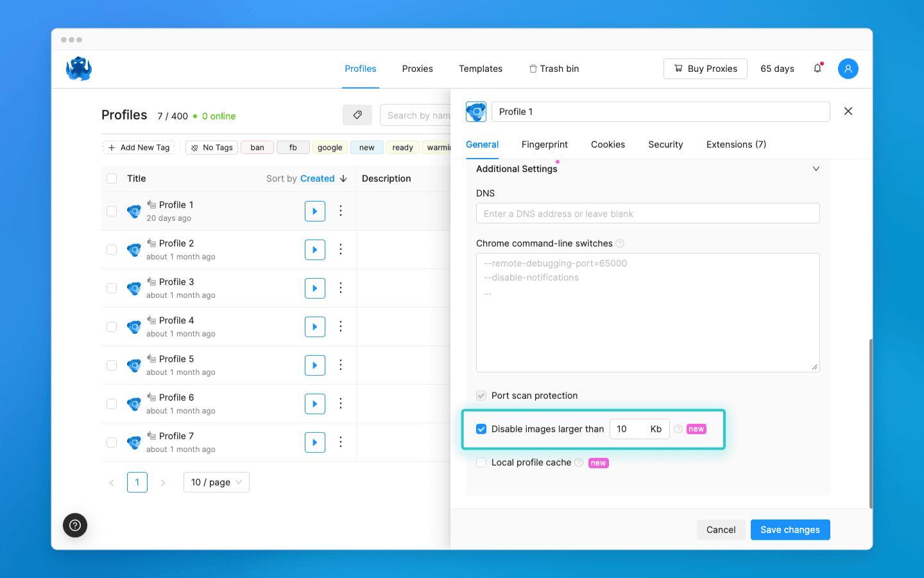Start Profile 2 with play button

tap(315, 250)
